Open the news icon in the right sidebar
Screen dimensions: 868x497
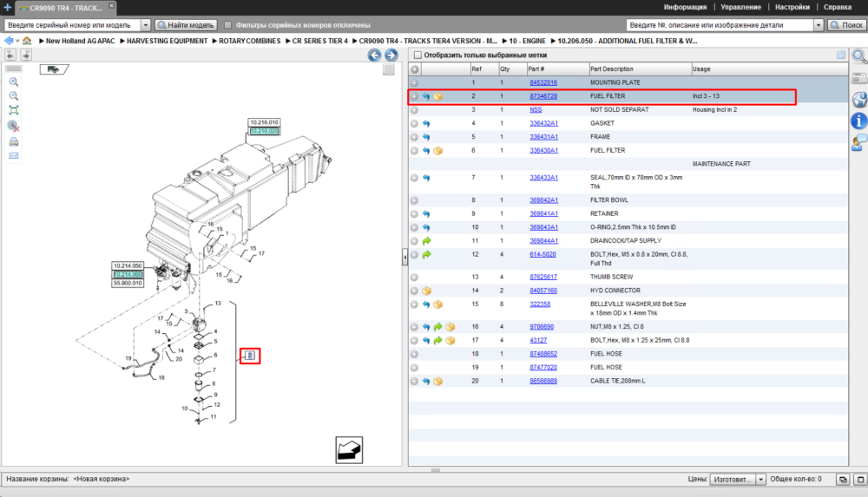pos(859,78)
